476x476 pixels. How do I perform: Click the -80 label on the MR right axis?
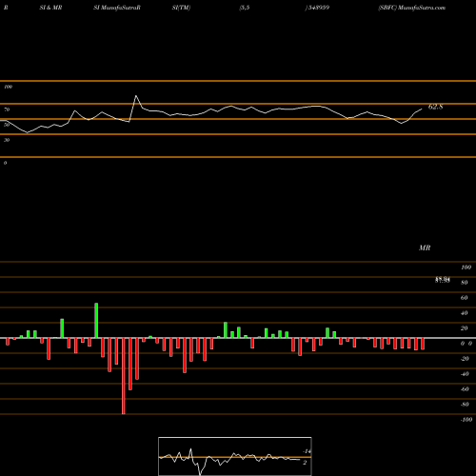pos(465,405)
